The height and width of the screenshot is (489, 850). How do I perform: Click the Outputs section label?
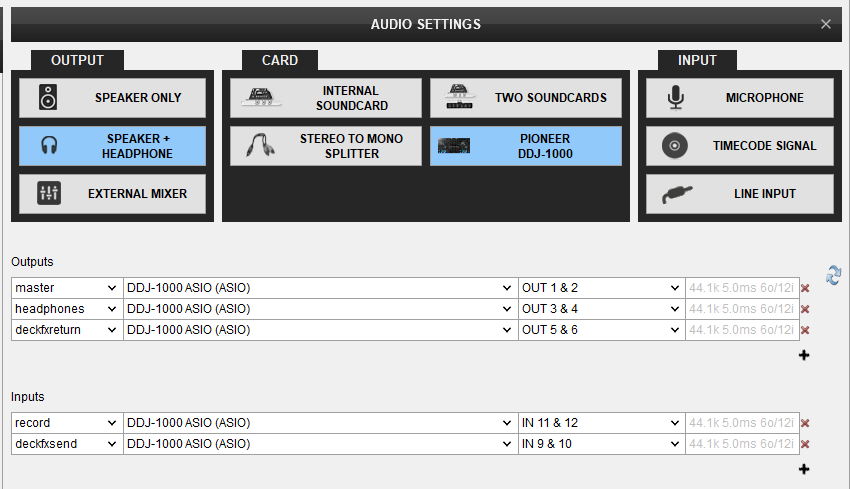32,262
